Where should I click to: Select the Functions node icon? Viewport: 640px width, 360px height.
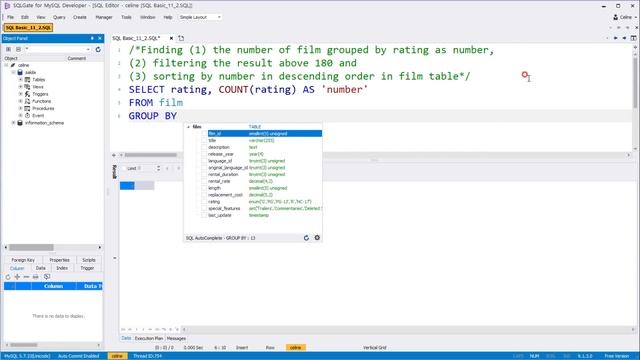pyautogui.click(x=27, y=101)
